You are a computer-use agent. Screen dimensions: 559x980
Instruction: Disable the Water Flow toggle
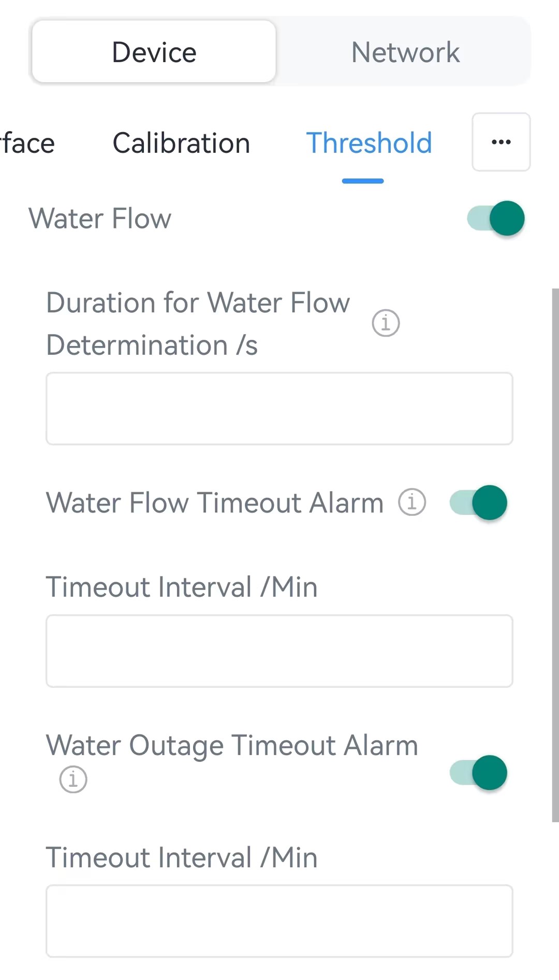(x=496, y=219)
